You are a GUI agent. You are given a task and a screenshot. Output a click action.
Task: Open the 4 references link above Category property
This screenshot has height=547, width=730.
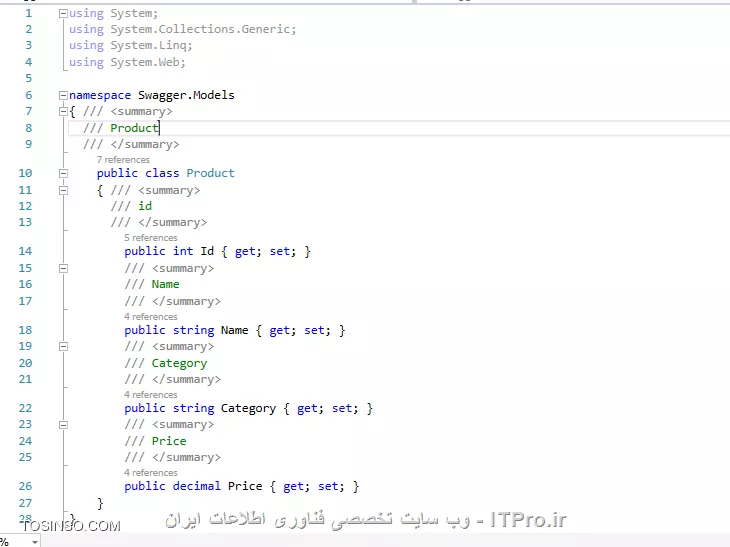[150, 395]
